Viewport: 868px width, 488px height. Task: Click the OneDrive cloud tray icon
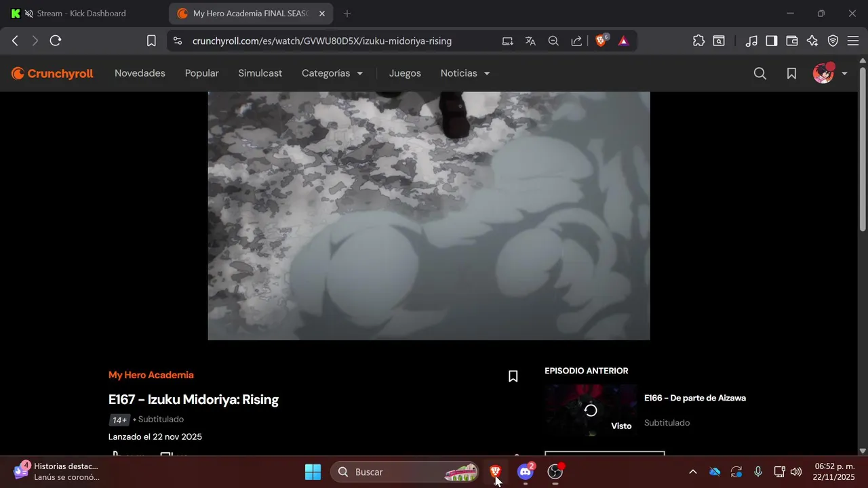tap(715, 472)
